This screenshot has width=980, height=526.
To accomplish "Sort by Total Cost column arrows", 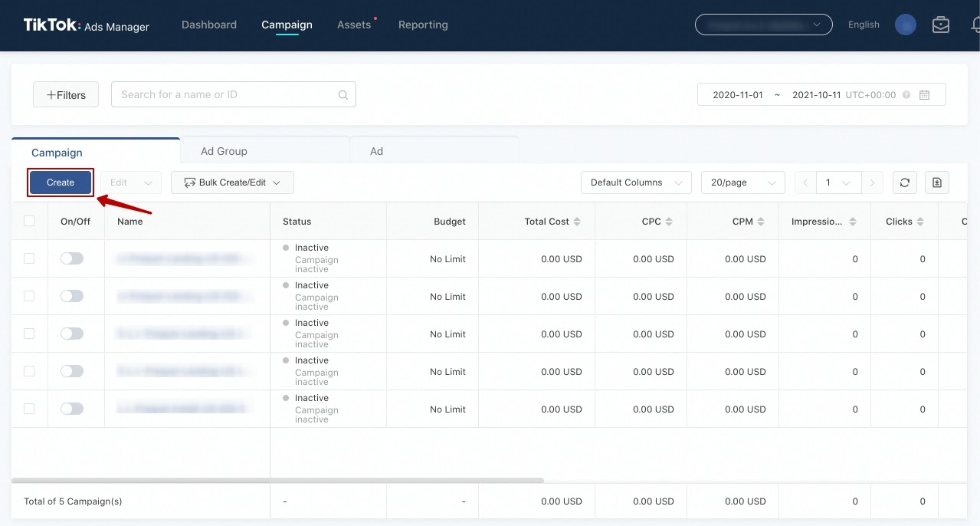I will pyautogui.click(x=577, y=222).
